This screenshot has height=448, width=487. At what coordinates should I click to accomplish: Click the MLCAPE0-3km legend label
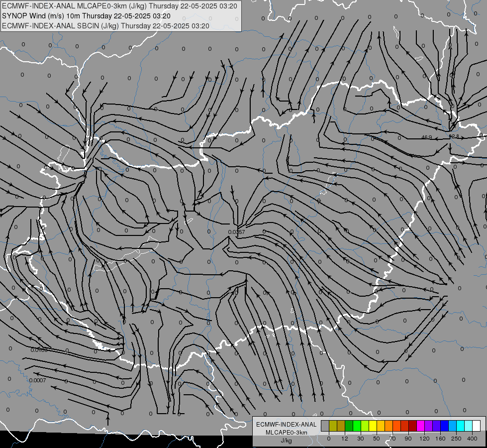286,433
